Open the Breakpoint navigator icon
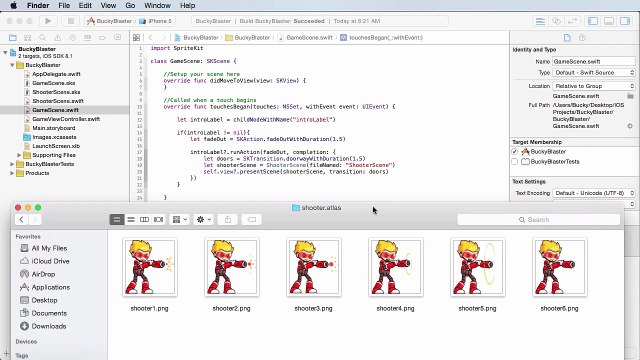Image resolution: width=640 pixels, height=360 pixels. (x=102, y=38)
